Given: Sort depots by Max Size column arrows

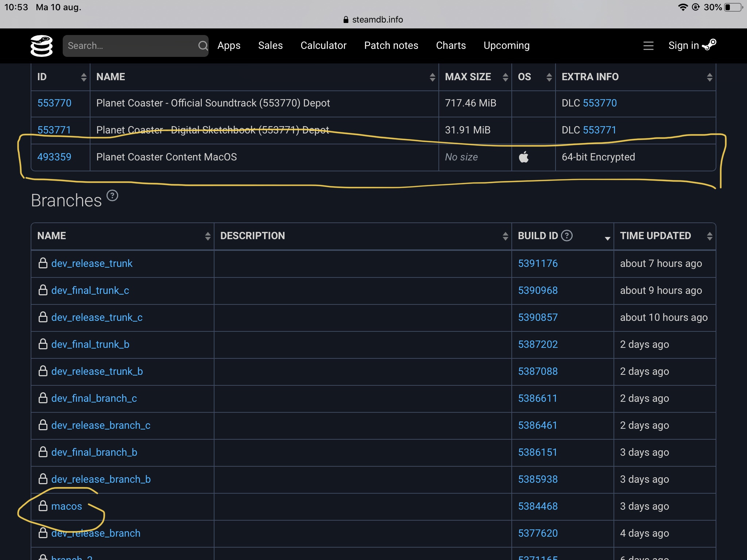Looking at the screenshot, I should [505, 77].
